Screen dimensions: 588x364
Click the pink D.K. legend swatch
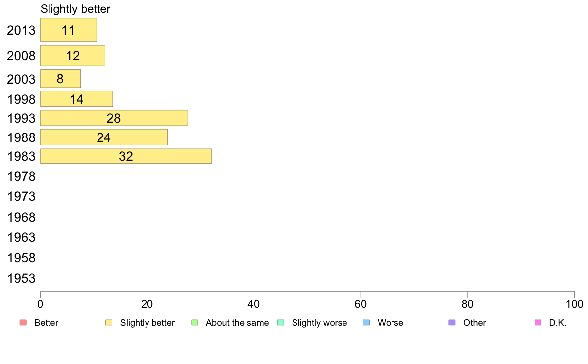coord(538,323)
